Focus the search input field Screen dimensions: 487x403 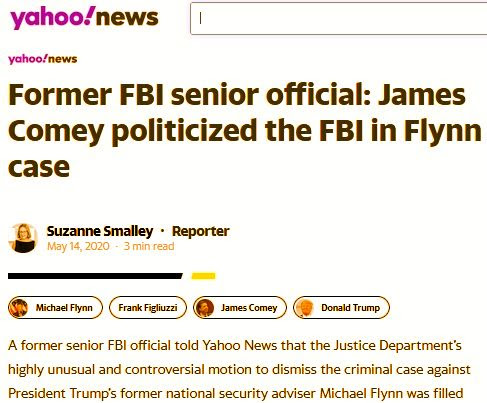339,18
